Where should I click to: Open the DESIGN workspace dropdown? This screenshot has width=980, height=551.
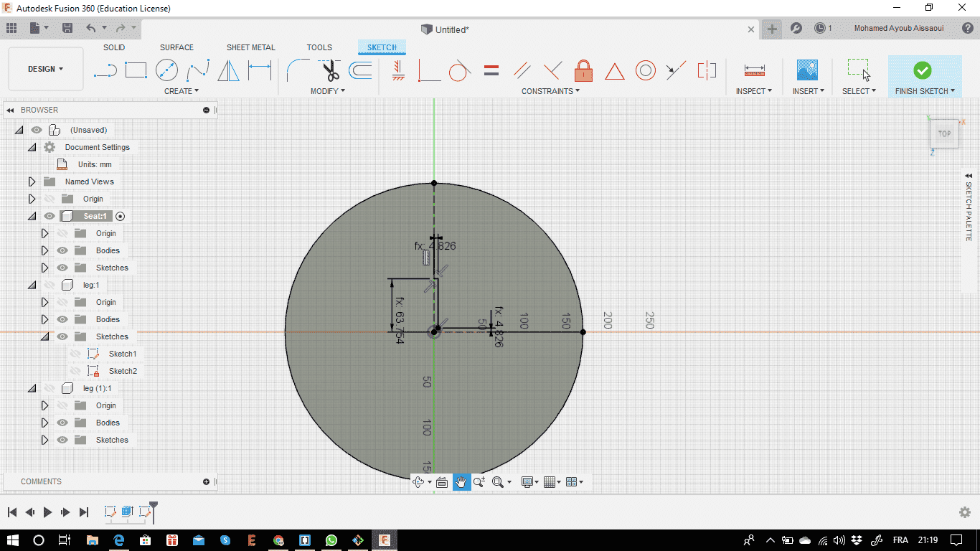click(45, 69)
